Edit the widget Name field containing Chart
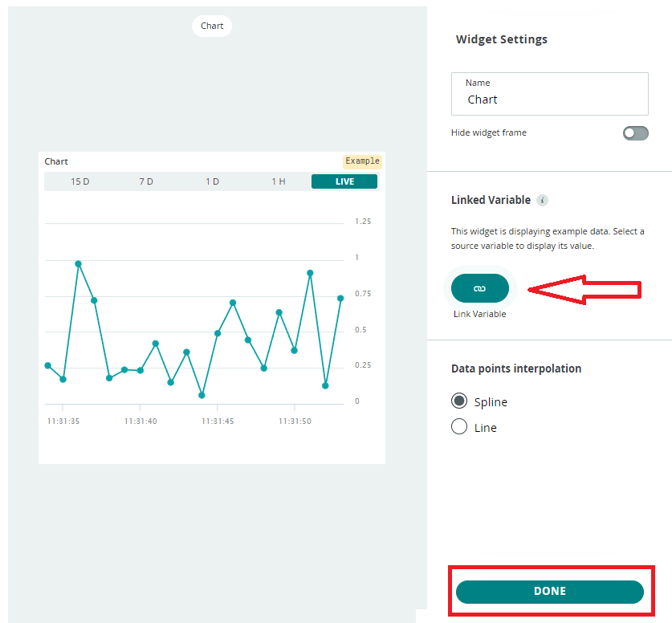672x623 pixels. 549,94
